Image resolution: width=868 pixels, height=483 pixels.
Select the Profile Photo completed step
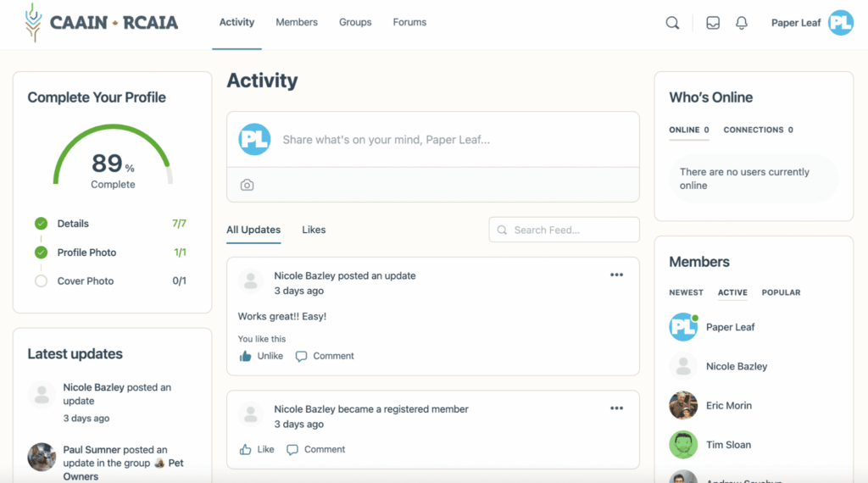coord(86,253)
